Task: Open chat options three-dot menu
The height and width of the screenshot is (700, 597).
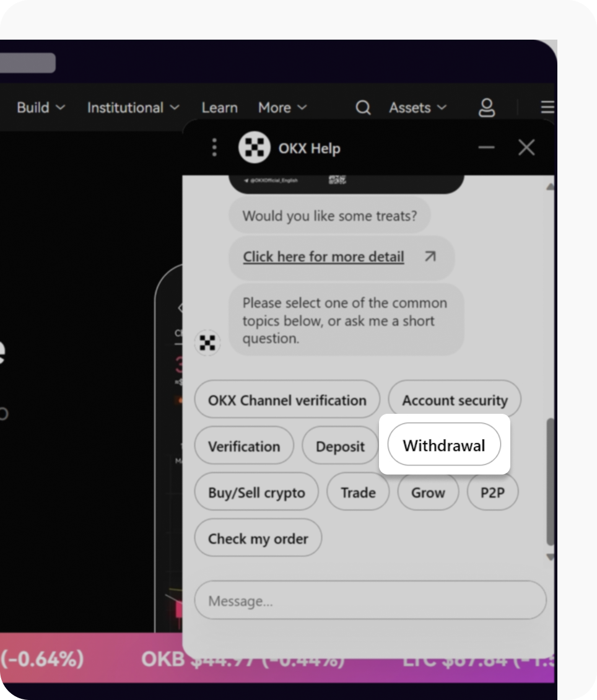Action: [215, 147]
